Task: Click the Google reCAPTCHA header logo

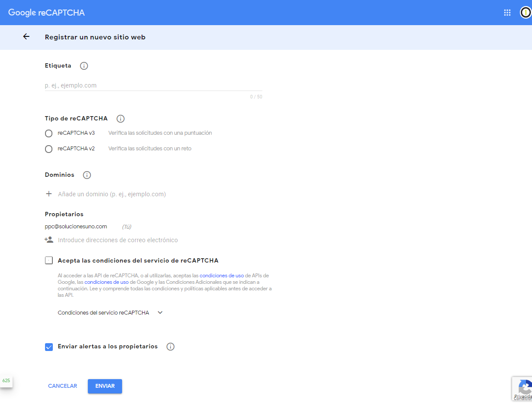Action: click(x=46, y=13)
